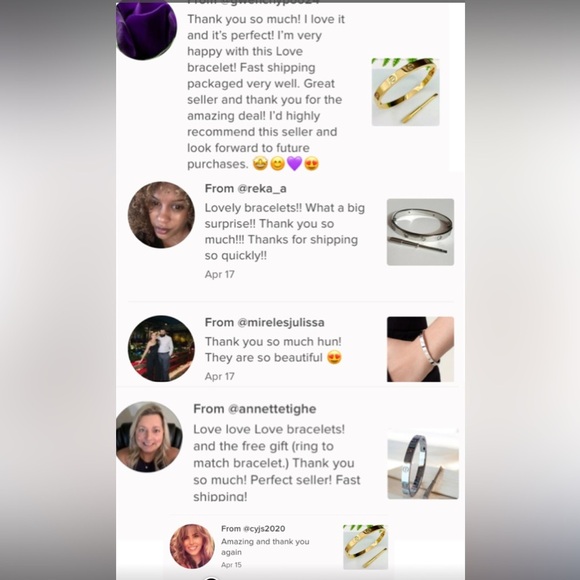Open the 'From @annettetighe' username link
The image size is (580, 580).
click(x=255, y=409)
